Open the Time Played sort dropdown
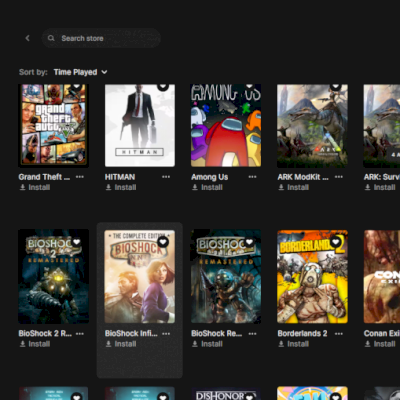Screen dimensions: 400x400 point(80,72)
